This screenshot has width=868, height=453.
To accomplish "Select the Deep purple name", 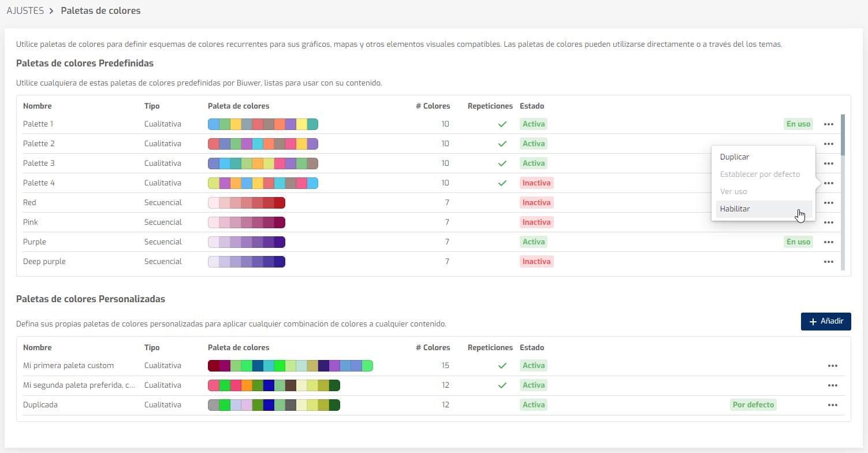I will [44, 262].
